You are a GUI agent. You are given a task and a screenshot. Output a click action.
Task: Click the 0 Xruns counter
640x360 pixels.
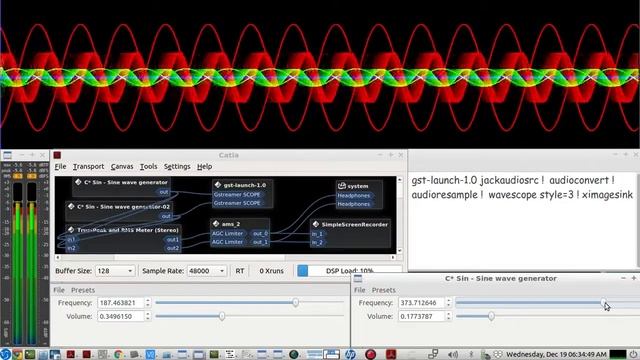(271, 271)
